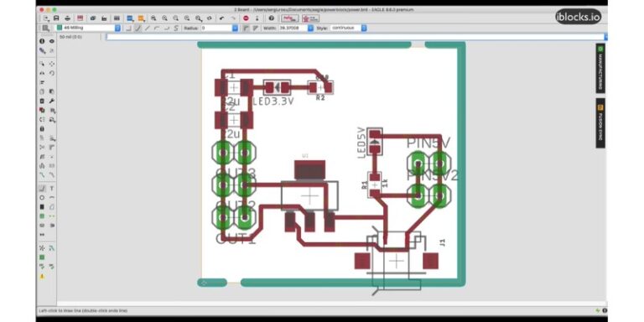Viewport: 644px width, 322px height.
Task: Select the Delete trash tool
Action: pos(42,101)
